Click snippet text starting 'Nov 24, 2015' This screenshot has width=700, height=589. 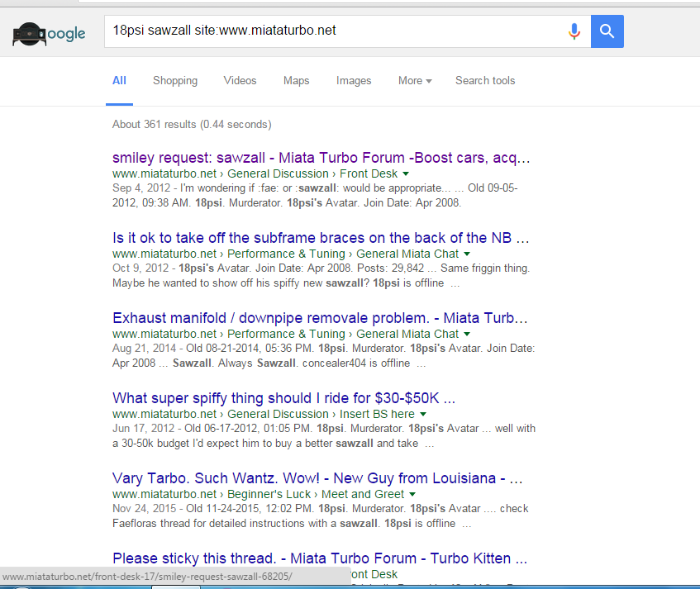(x=321, y=515)
